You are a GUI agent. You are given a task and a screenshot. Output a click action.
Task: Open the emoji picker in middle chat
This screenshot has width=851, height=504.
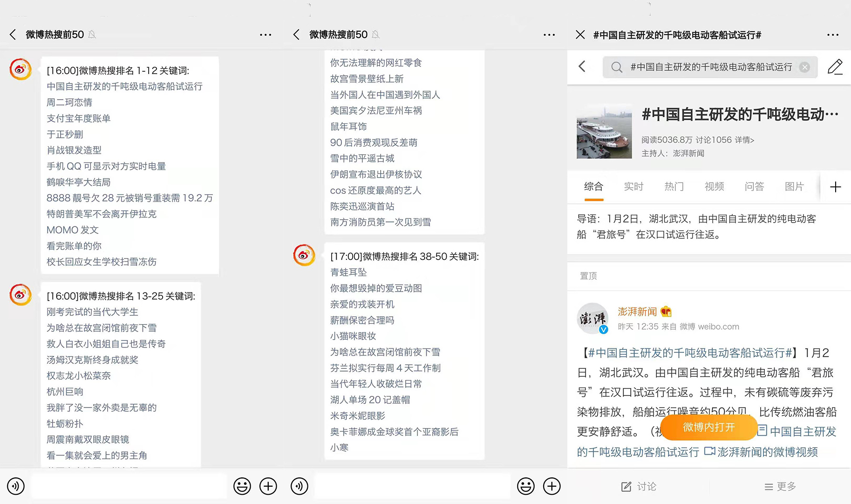pyautogui.click(x=526, y=486)
